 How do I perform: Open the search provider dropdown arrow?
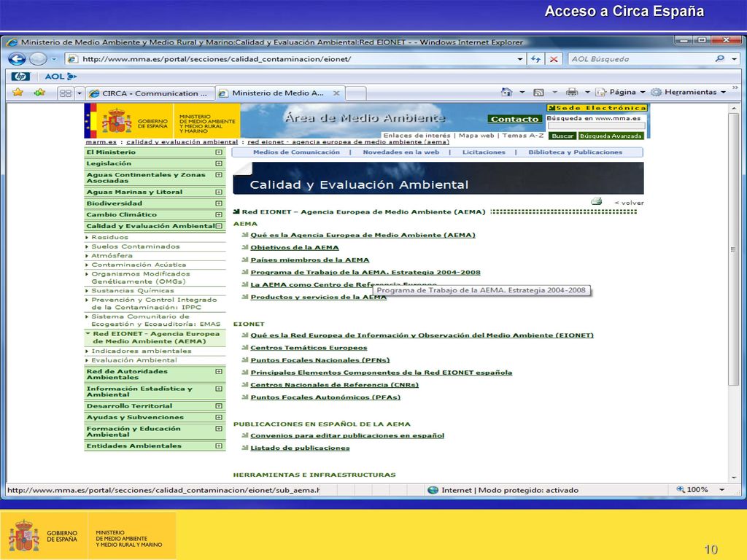coord(734,59)
